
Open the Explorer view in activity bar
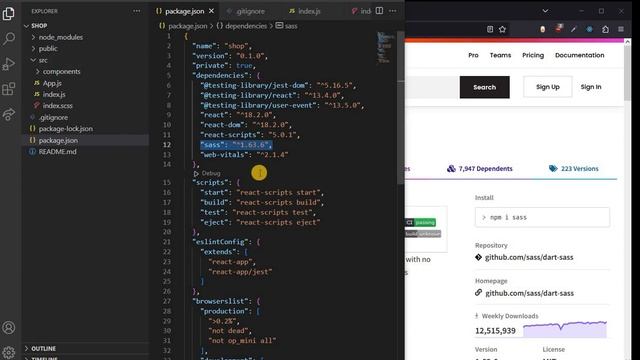pos(9,14)
